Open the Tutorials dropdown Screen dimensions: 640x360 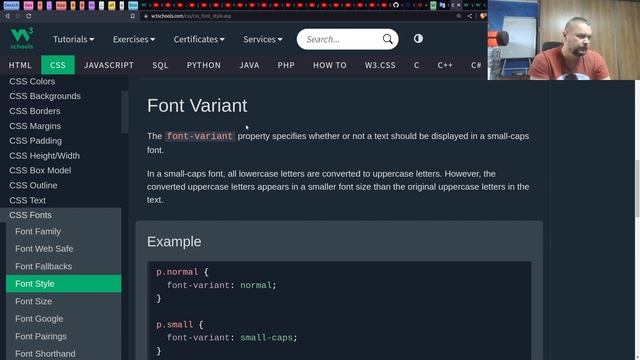point(73,39)
